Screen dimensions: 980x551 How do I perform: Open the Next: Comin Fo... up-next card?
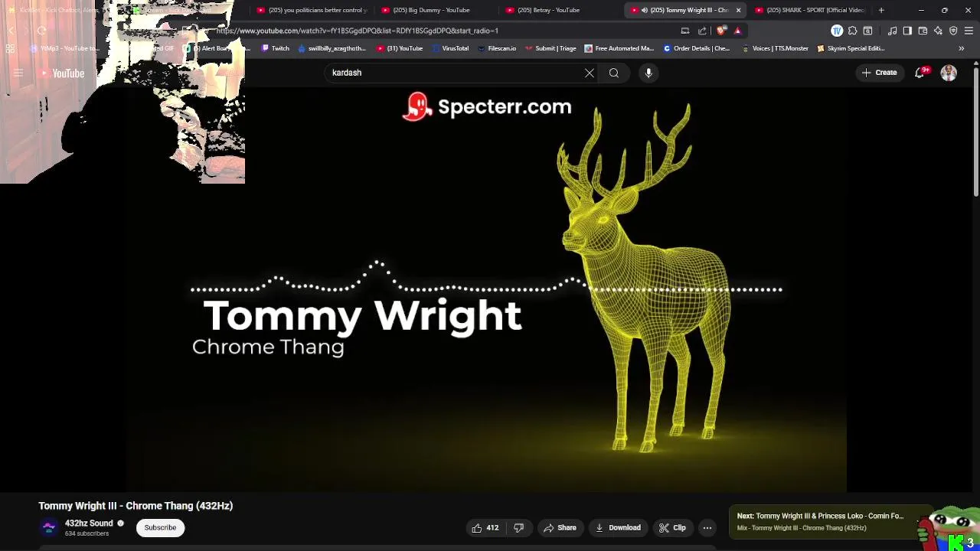click(831, 521)
